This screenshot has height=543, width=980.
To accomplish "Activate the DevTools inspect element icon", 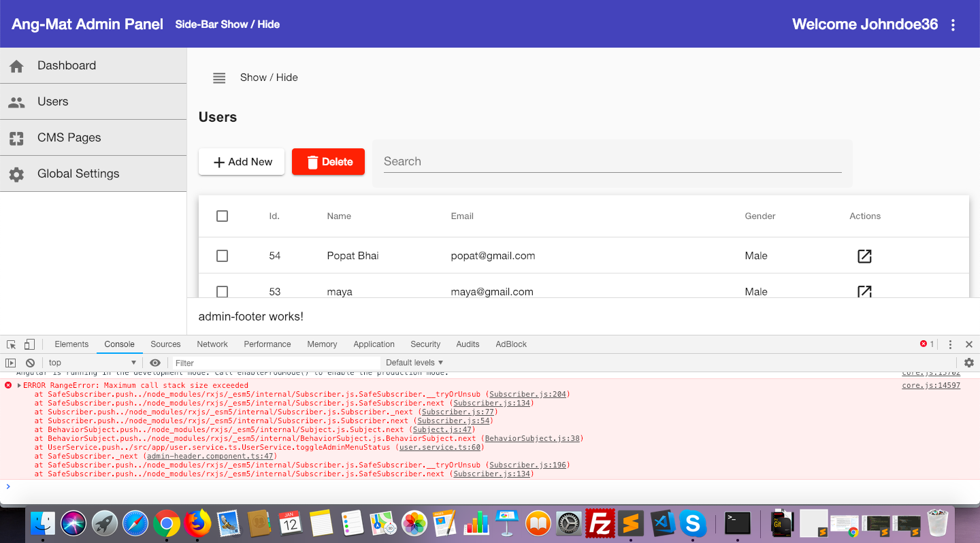I will (10, 344).
